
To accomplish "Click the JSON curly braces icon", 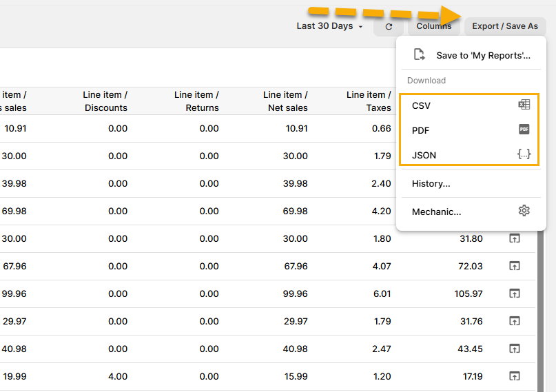I will click(x=524, y=154).
